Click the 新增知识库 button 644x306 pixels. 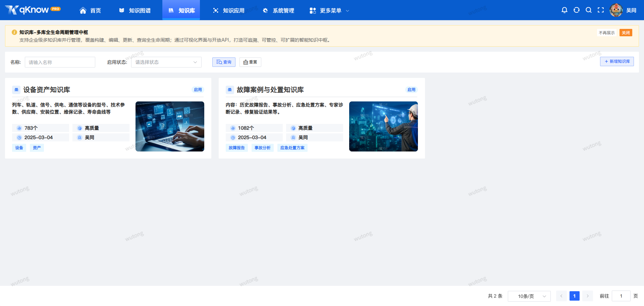click(616, 61)
